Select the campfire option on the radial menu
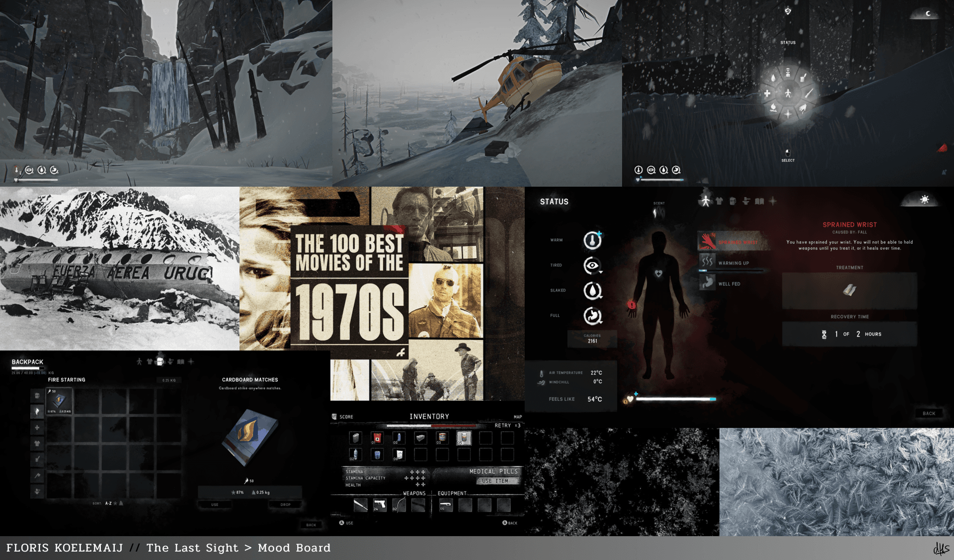The image size is (954, 560). (773, 108)
